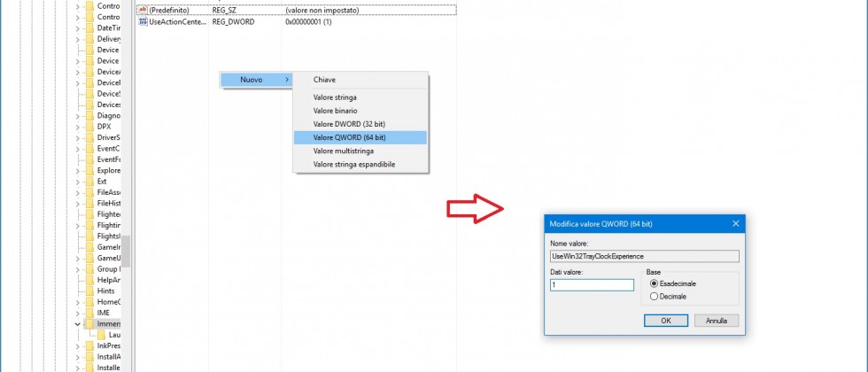Click the Flights folder icon
This screenshot has height=372, width=868.
click(89, 236)
